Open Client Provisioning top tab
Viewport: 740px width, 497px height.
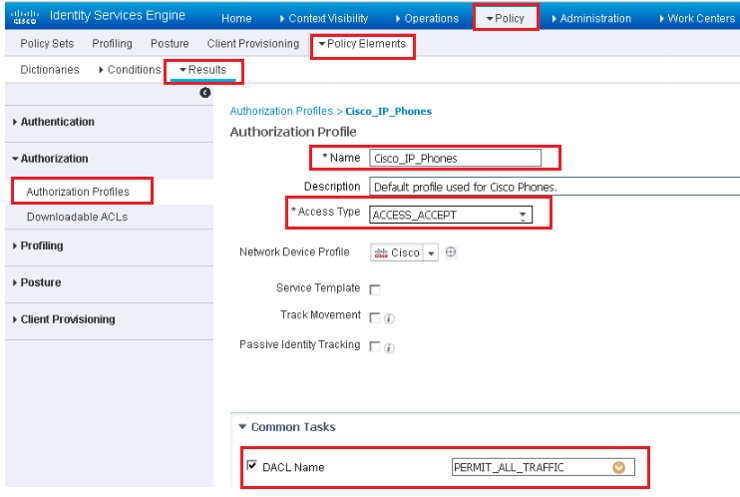pos(253,43)
